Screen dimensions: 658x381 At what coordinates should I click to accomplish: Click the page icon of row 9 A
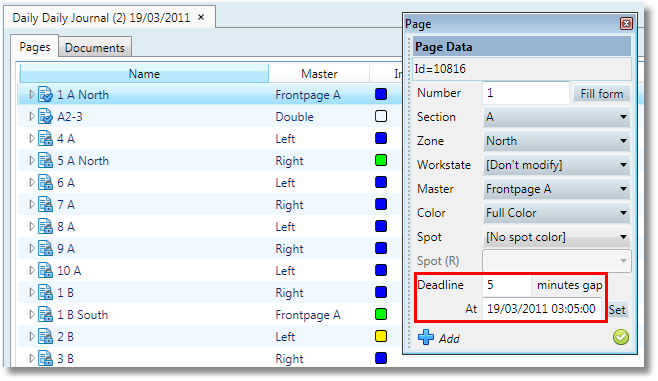[45, 248]
